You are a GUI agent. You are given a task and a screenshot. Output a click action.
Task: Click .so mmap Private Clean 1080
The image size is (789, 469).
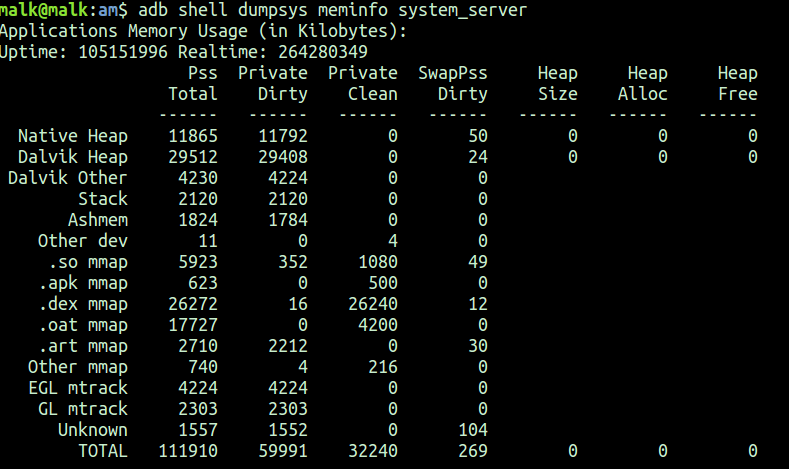[378, 262]
